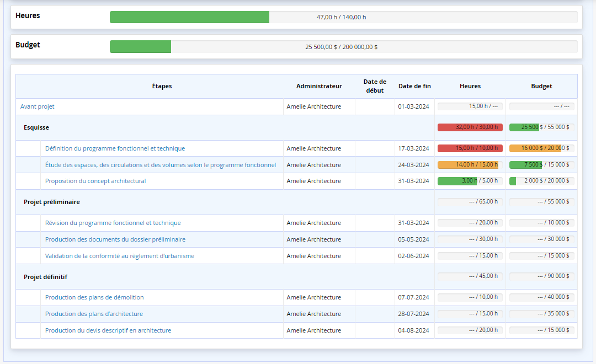596x364 pixels.
Task: Open the Avant projet stage link
Action: (x=38, y=106)
